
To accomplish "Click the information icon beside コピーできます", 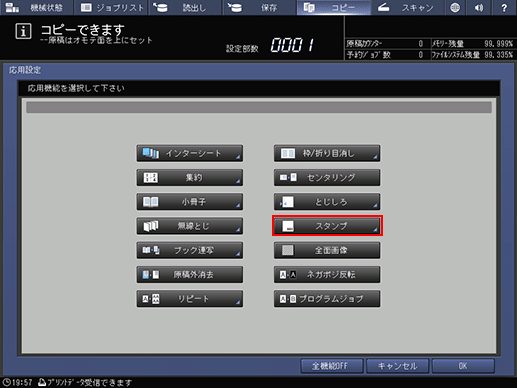I will click(23, 31).
